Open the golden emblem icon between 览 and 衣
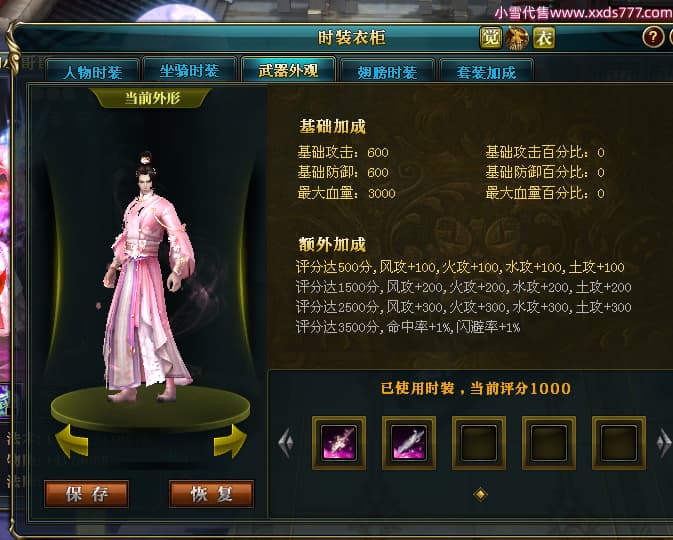Image resolution: width=673 pixels, height=540 pixels. click(x=517, y=38)
